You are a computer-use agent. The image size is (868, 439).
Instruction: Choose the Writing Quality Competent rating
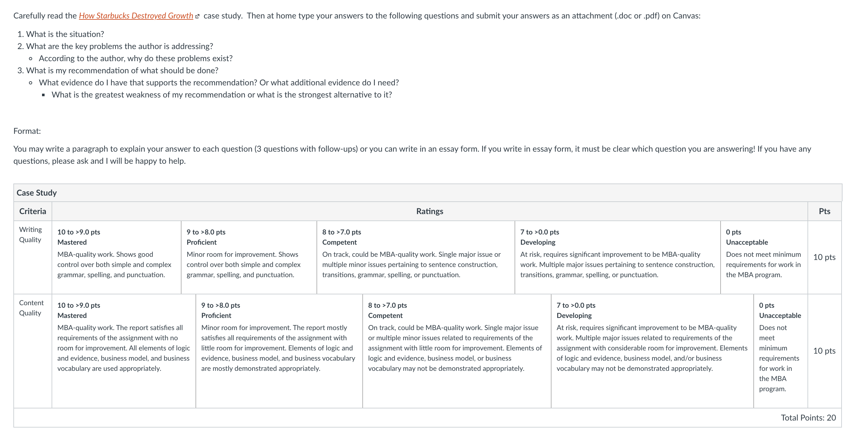tap(416, 257)
